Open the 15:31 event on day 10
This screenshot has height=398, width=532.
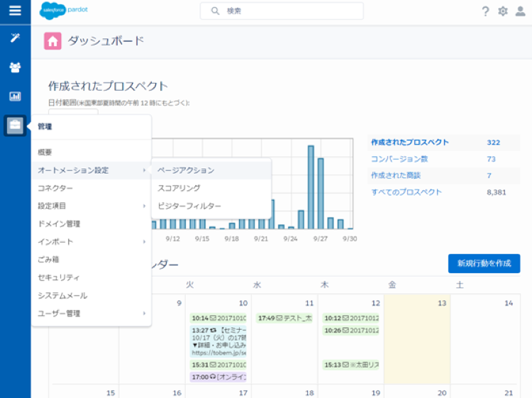218,365
